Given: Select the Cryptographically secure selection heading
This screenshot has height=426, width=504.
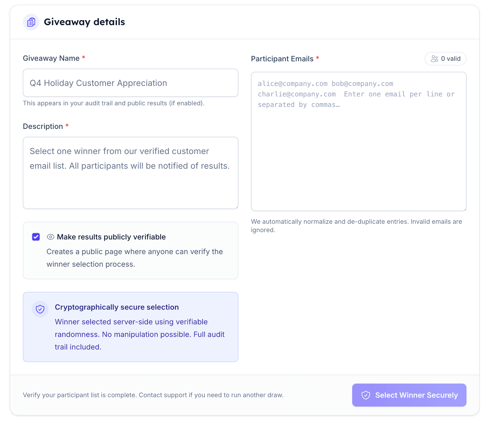Looking at the screenshot, I should 116,307.
